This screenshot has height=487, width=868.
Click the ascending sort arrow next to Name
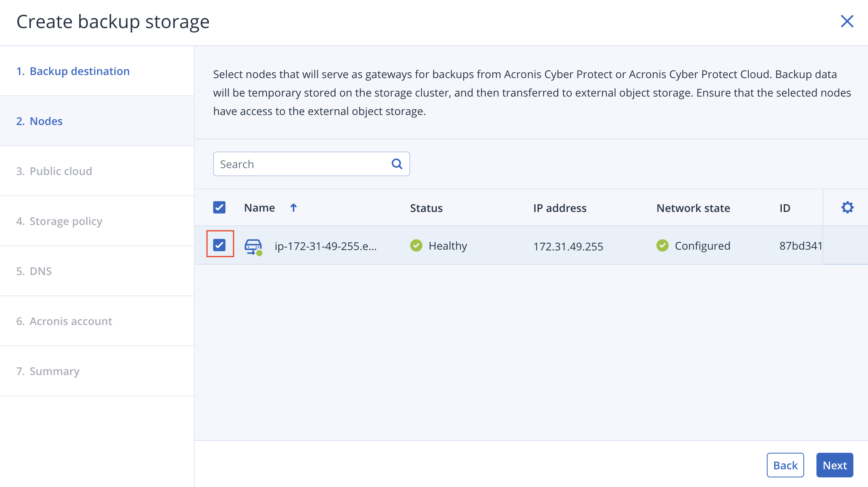[x=293, y=207]
